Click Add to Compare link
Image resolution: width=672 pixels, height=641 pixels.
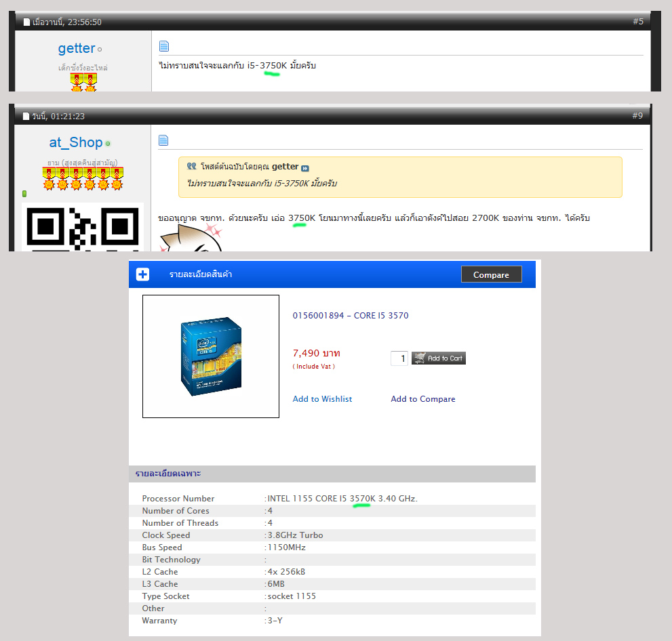(x=423, y=399)
